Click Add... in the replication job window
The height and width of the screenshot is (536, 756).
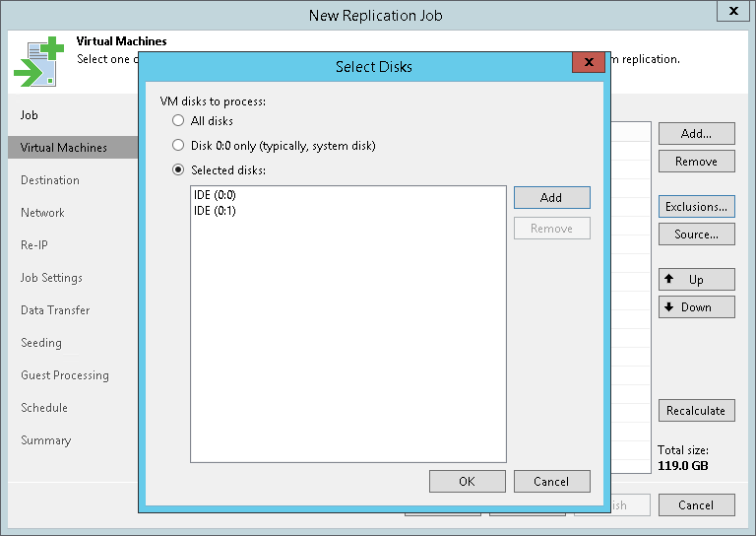point(697,134)
